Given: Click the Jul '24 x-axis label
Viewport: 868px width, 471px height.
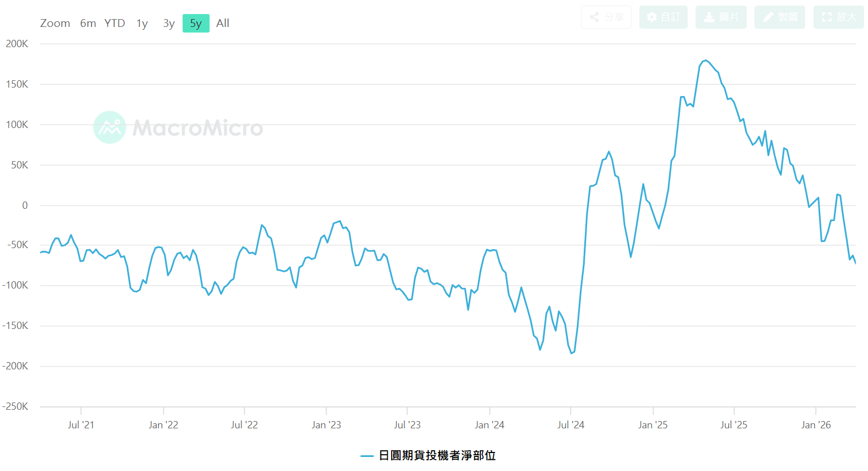Looking at the screenshot, I should [571, 425].
